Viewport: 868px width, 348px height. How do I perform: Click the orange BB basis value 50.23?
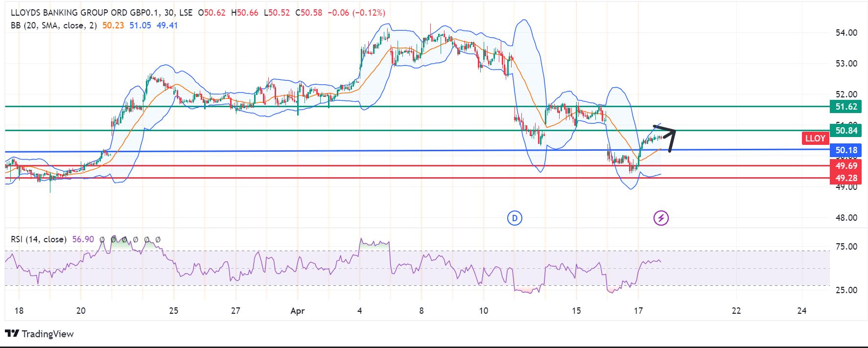(x=113, y=25)
